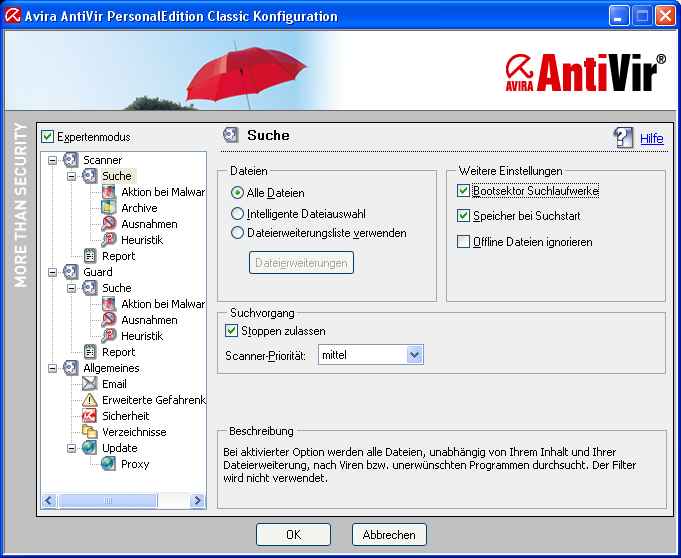The image size is (681, 558).
Task: Select Erweiterte Gefahrenkategorien tree entry
Action: coord(153,400)
